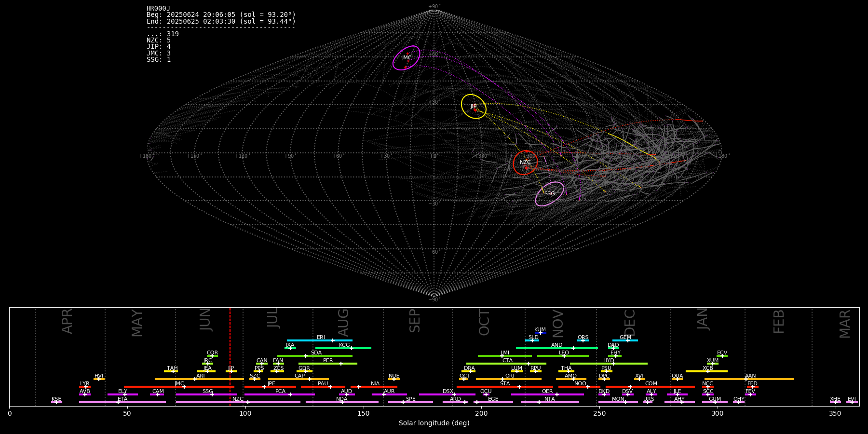The width and height of the screenshot is (868, 434).
Task: Select the HYD shower bar
Action: click(x=609, y=364)
